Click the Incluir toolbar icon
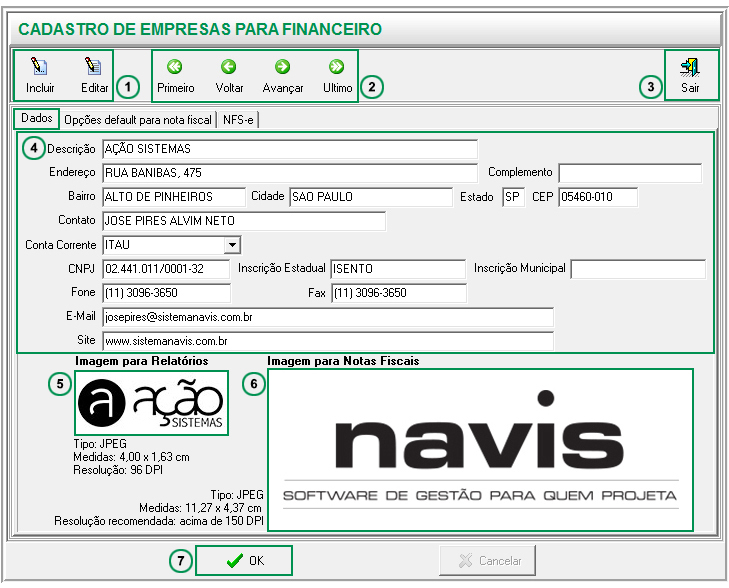This screenshot has height=588, width=729. pos(40,66)
